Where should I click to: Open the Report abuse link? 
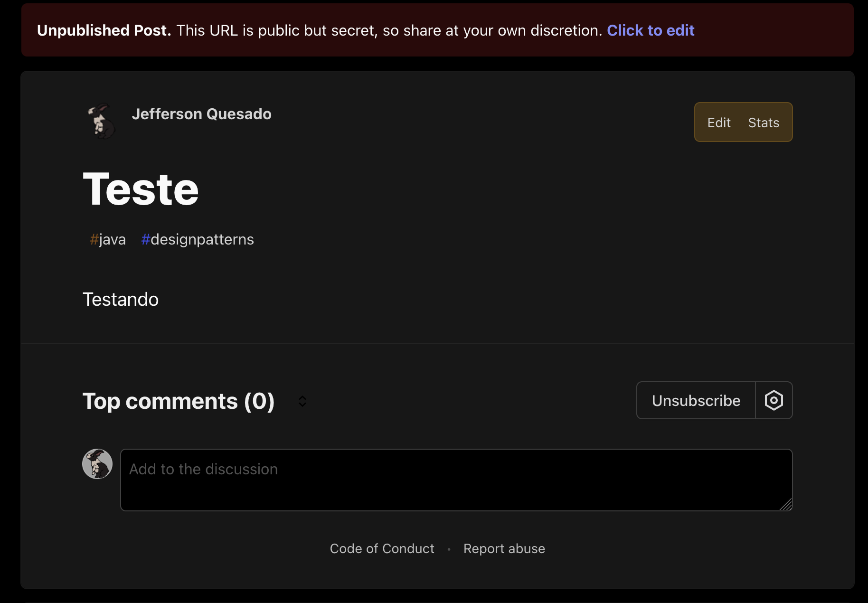pyautogui.click(x=504, y=548)
